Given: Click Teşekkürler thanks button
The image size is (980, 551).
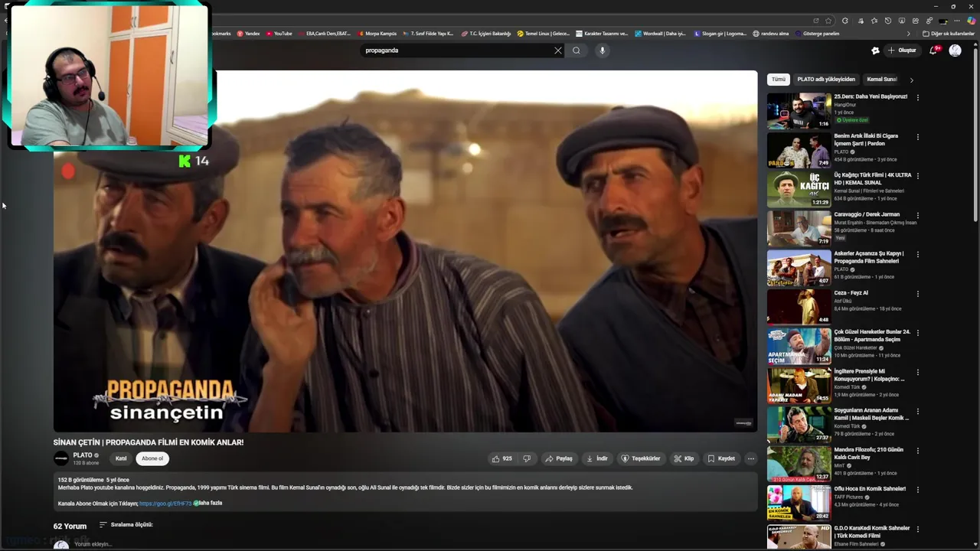Looking at the screenshot, I should [641, 458].
